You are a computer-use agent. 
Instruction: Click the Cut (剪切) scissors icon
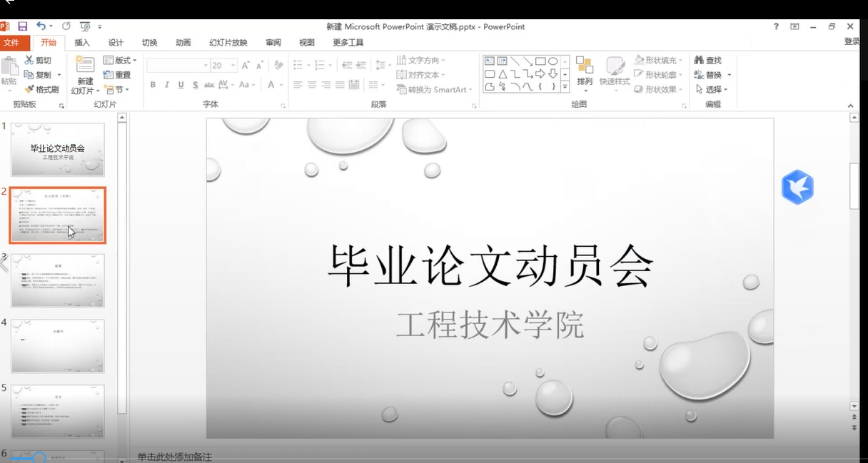[29, 61]
